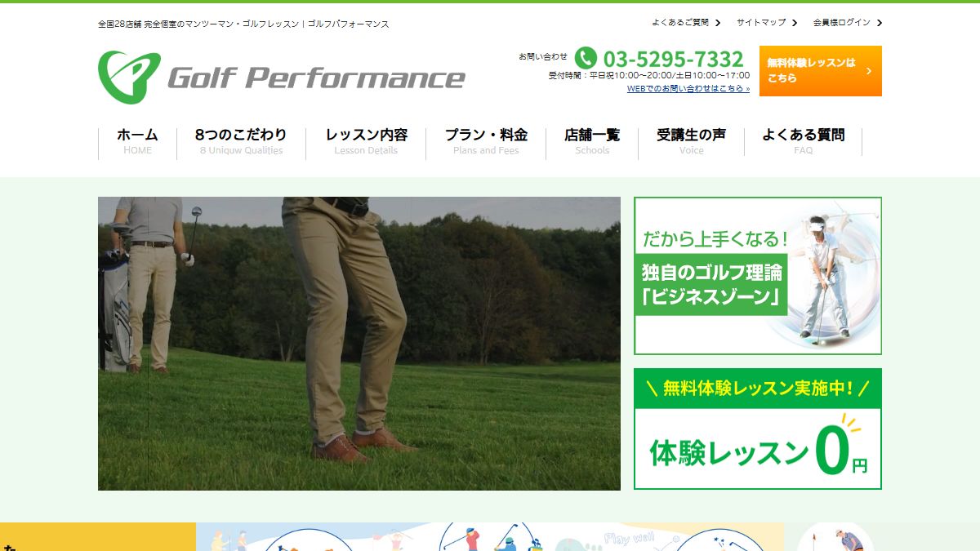The width and height of the screenshot is (980, 551).
Task: Open 8つのこだわり menu item
Action: coord(241,142)
